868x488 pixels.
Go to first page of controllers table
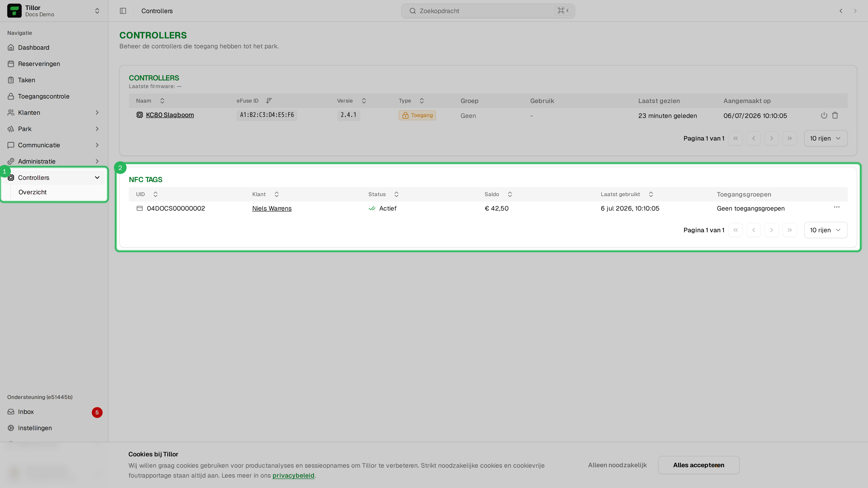tap(736, 138)
